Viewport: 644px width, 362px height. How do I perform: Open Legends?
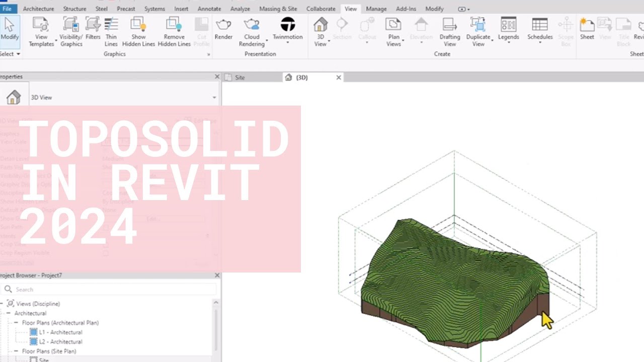pyautogui.click(x=508, y=29)
